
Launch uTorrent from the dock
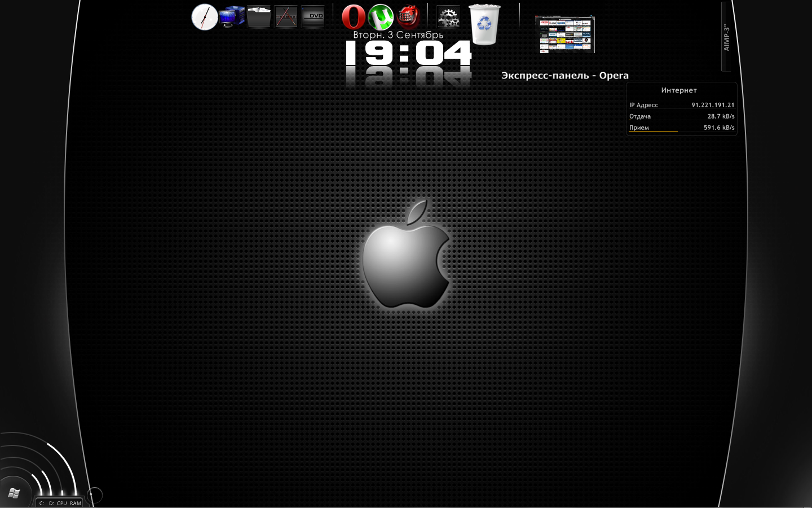point(381,17)
